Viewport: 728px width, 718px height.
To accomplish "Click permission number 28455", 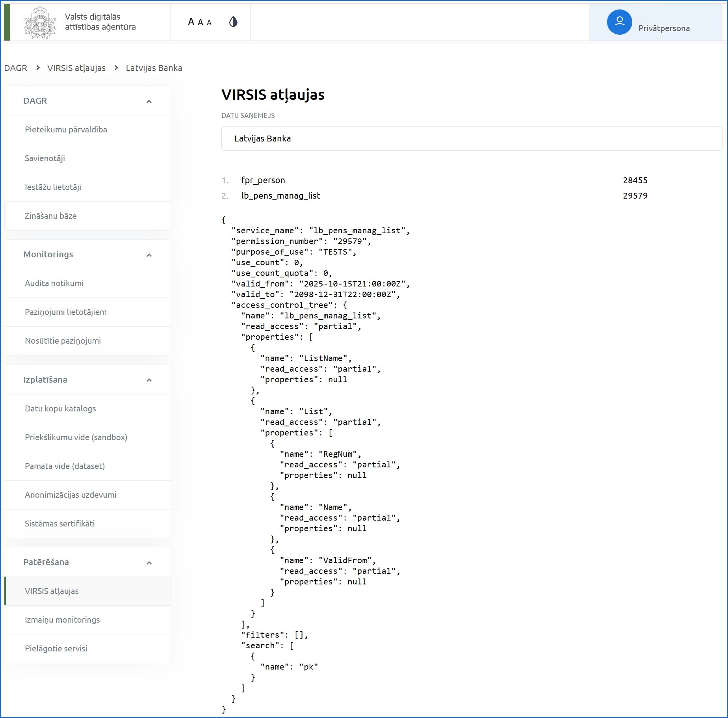I will click(x=635, y=180).
